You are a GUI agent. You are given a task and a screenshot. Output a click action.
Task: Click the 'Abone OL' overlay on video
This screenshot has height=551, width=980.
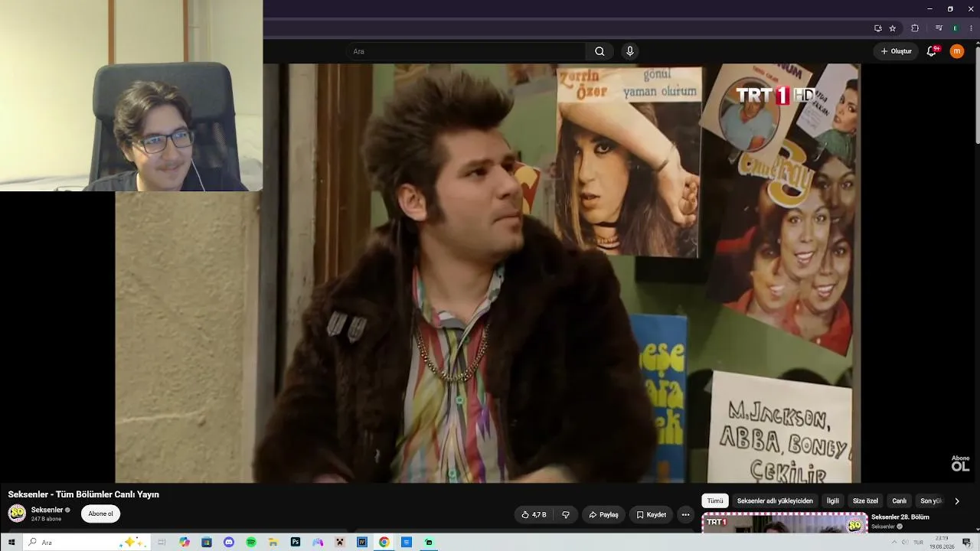tap(960, 464)
